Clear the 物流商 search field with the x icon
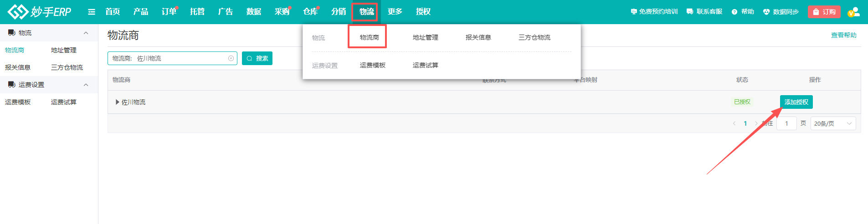This screenshot has width=868, height=224. 231,58
